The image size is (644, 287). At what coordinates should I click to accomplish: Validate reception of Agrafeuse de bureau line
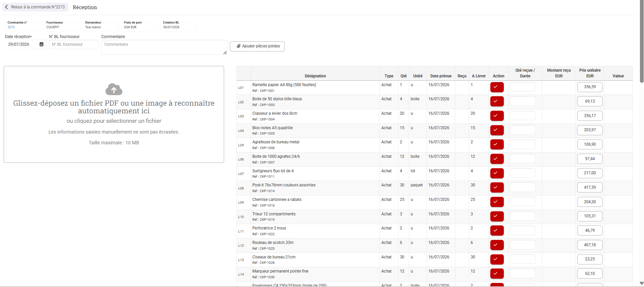tap(497, 144)
